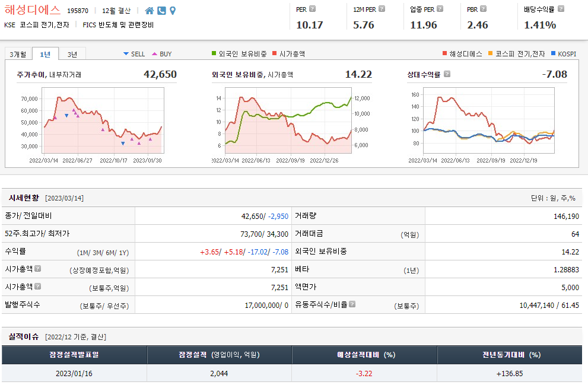Open help icon beside 시가총액 보통주 row
Screen dimensions: 588x388
37,287
